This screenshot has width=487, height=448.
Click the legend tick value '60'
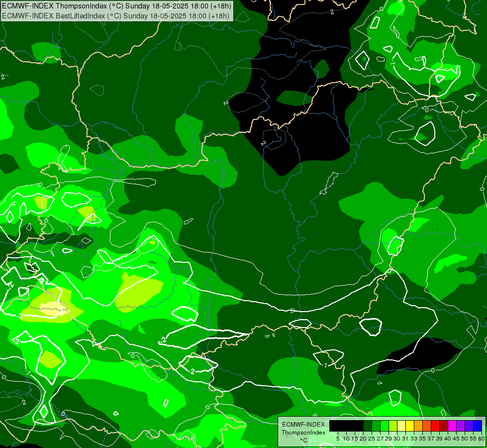point(482,439)
